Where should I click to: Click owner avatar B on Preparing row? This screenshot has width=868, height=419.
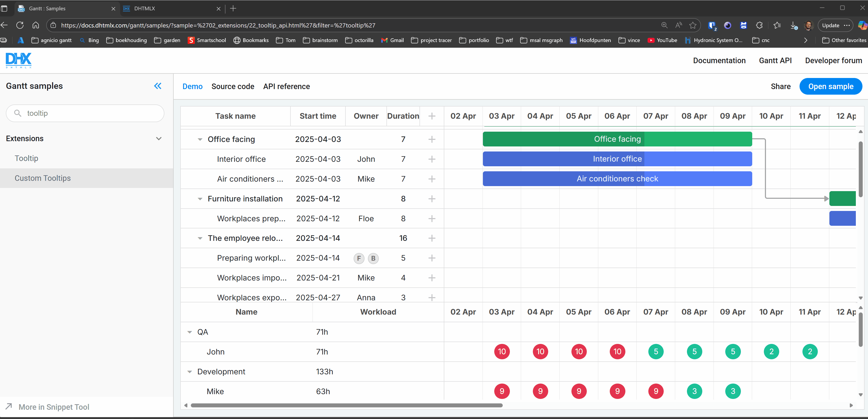point(373,258)
